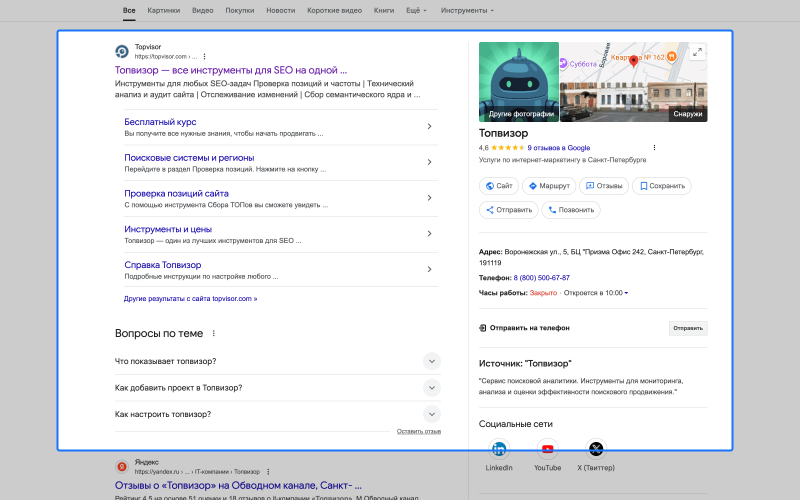Click the Сохранить button
This screenshot has height=500, width=800.
pyautogui.click(x=662, y=186)
